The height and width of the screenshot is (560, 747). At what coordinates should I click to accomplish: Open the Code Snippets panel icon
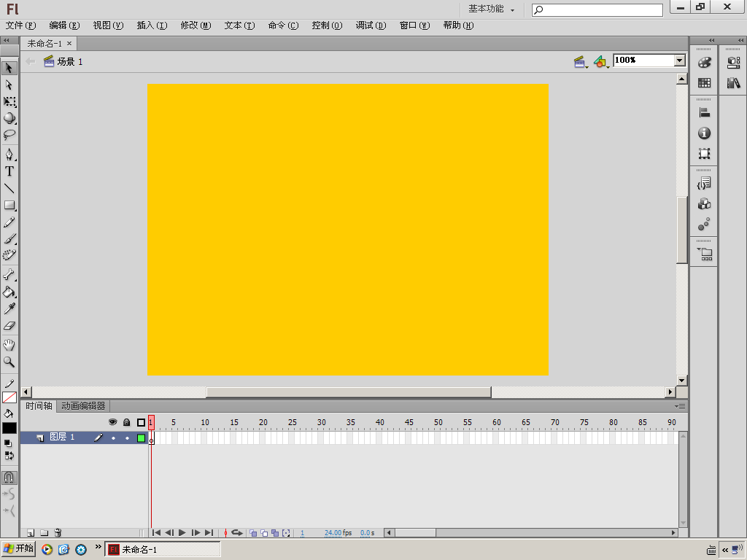[x=704, y=183]
